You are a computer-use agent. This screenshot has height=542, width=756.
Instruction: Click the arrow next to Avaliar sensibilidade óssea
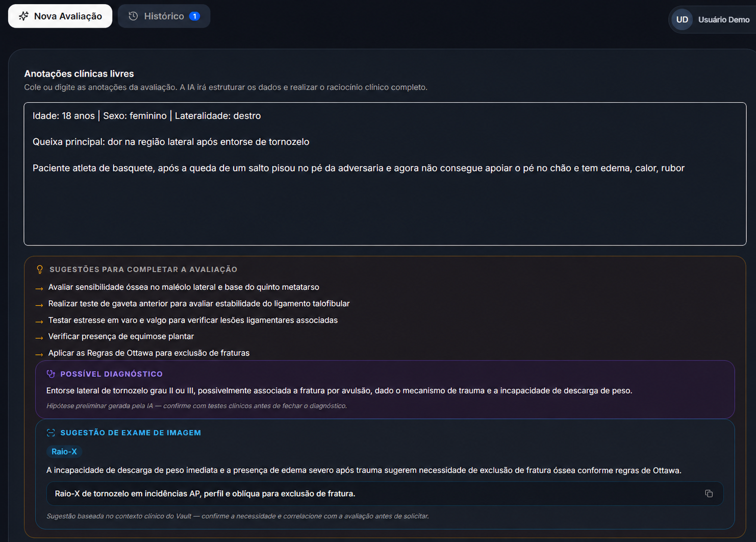click(x=39, y=288)
